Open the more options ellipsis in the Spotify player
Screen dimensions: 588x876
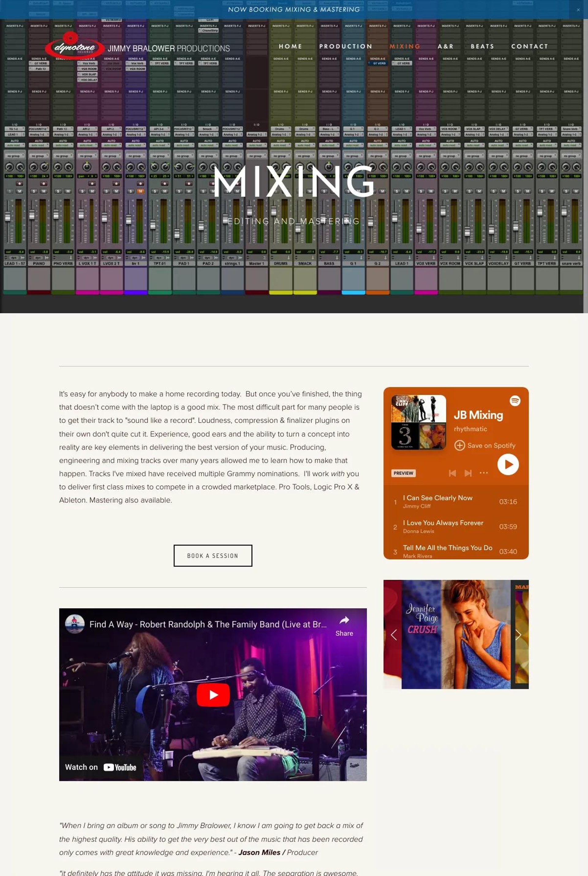pos(484,473)
